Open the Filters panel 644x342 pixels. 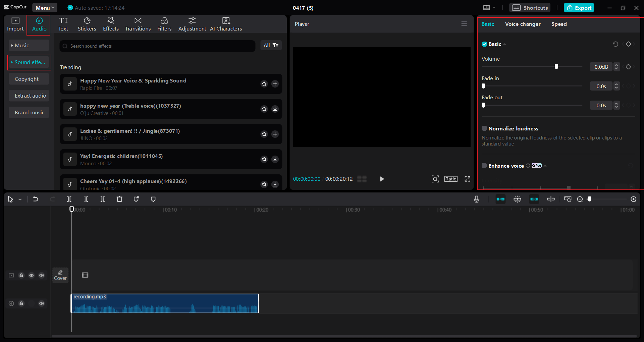pos(164,23)
